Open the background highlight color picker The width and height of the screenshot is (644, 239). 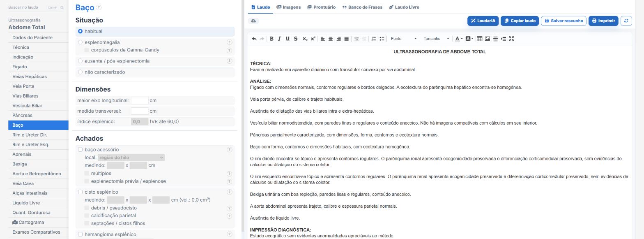point(469,39)
